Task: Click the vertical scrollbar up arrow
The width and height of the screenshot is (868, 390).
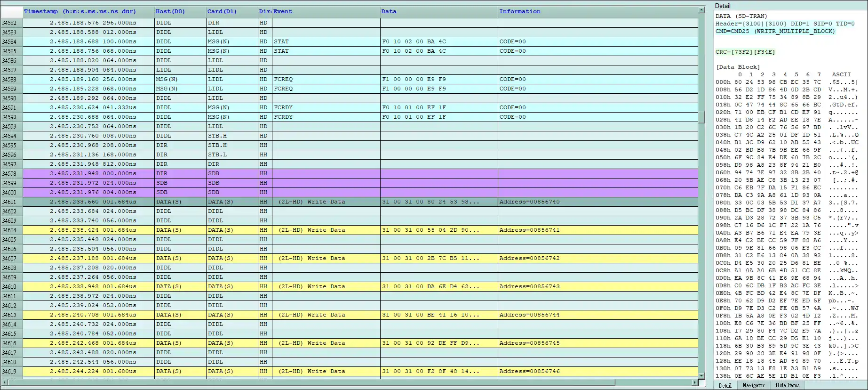Action: [x=701, y=10]
